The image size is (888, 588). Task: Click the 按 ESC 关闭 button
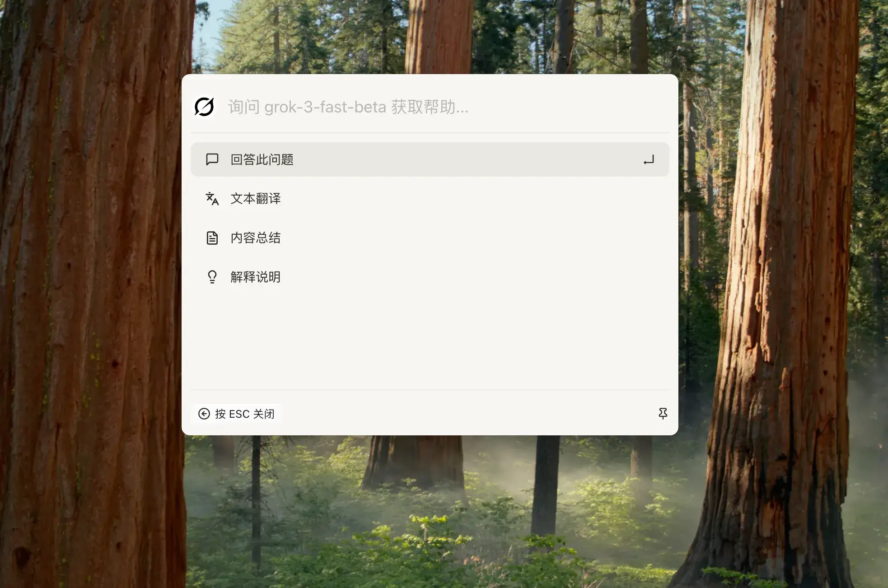(x=236, y=414)
